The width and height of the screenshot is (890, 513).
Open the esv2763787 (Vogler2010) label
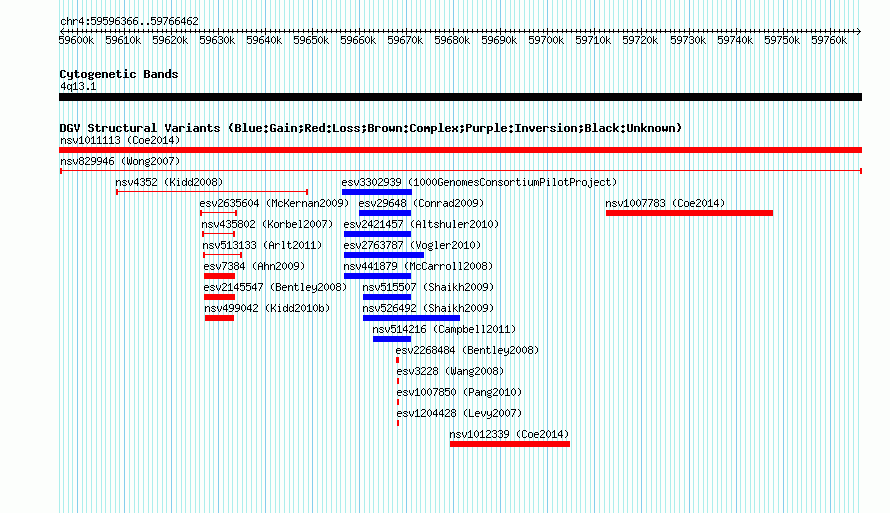(x=412, y=245)
